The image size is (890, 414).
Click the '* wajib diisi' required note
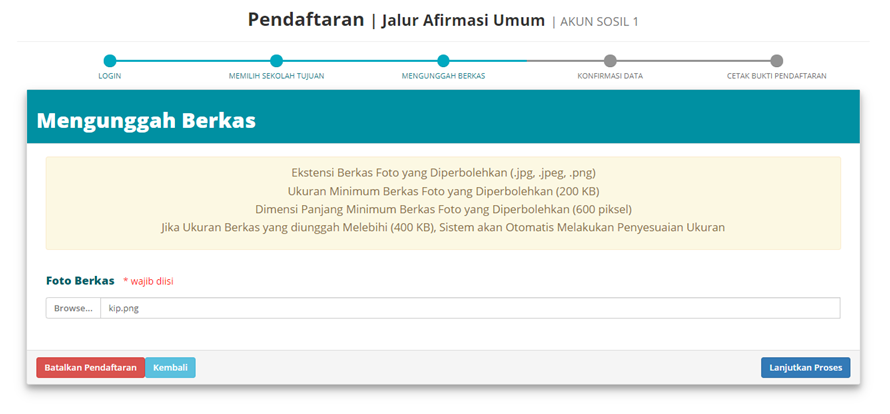148,281
